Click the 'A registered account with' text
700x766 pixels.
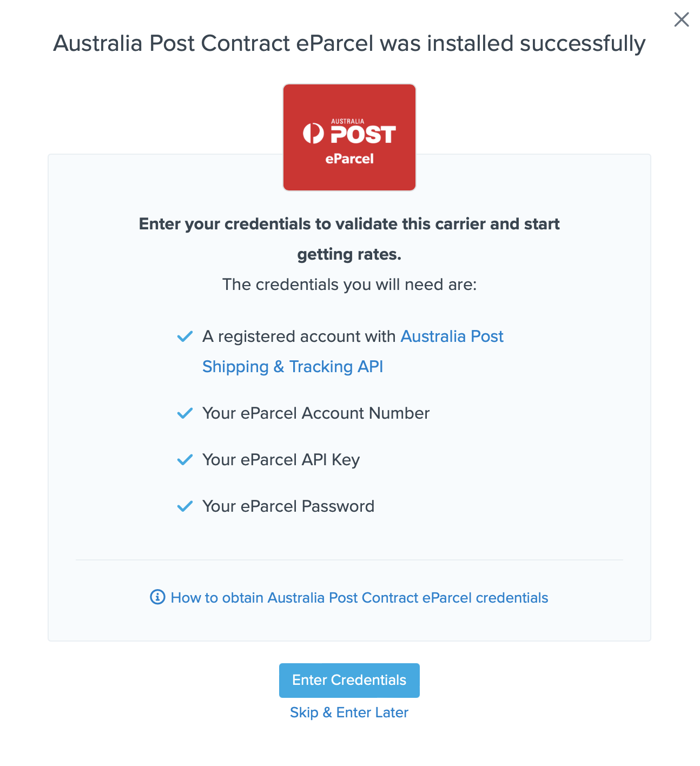coord(299,336)
